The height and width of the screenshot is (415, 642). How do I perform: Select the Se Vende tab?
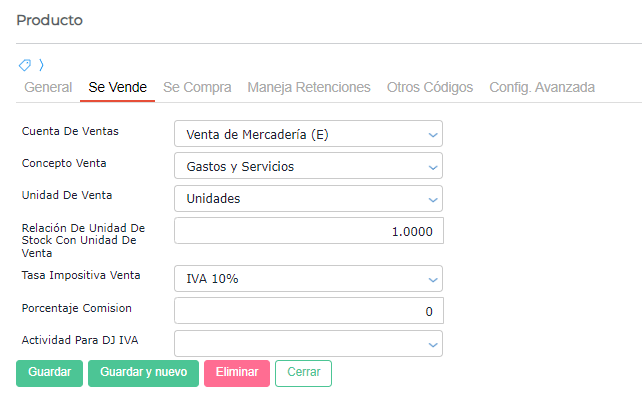[117, 87]
